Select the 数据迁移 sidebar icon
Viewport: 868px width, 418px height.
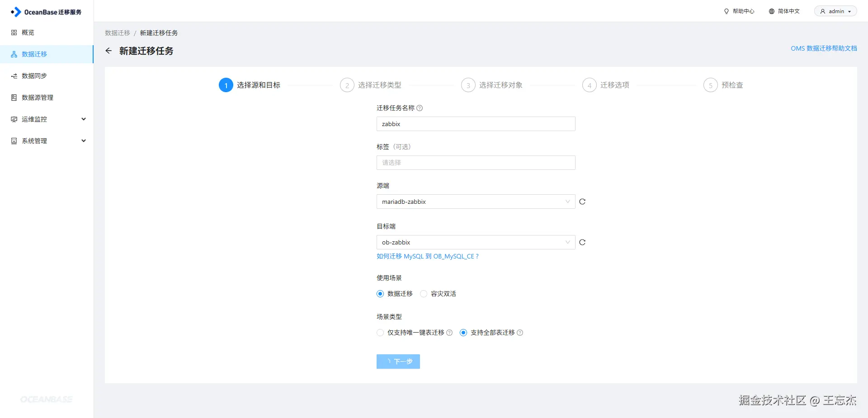pyautogui.click(x=14, y=54)
